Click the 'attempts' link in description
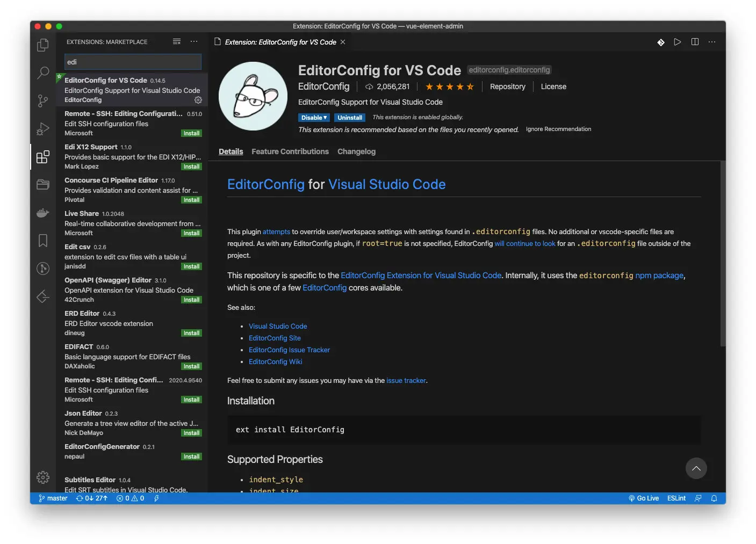 point(276,231)
